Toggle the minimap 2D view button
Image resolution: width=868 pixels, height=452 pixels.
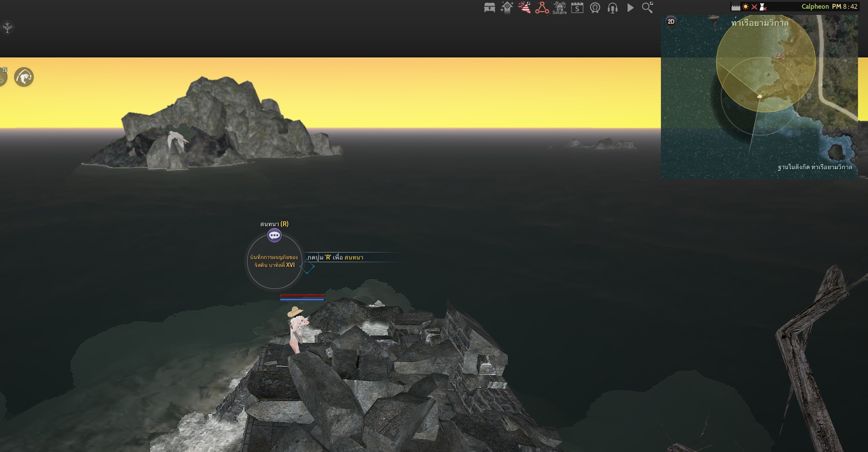point(671,21)
